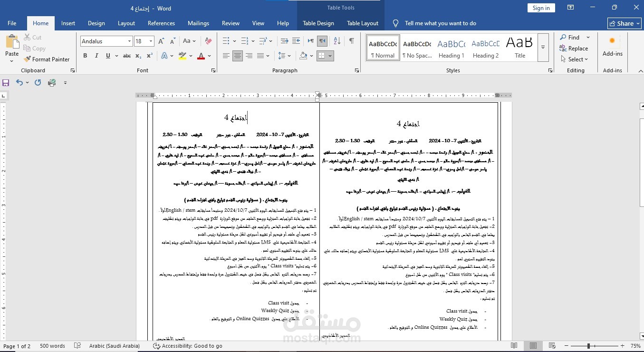Toggle Print Layout view
Image resolution: width=644 pixels, height=352 pixels.
click(533, 346)
